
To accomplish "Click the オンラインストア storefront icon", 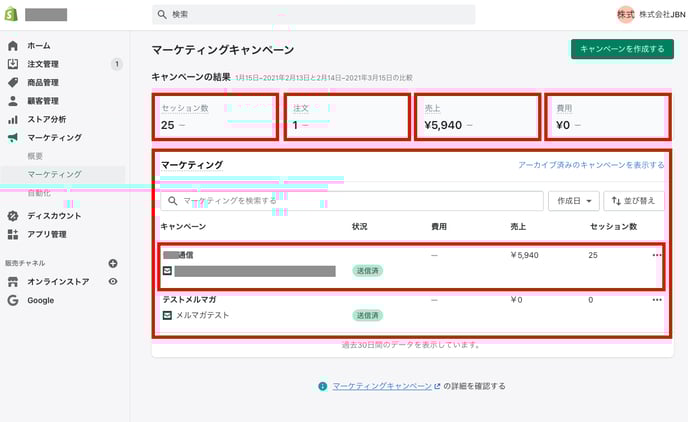I will 13,282.
